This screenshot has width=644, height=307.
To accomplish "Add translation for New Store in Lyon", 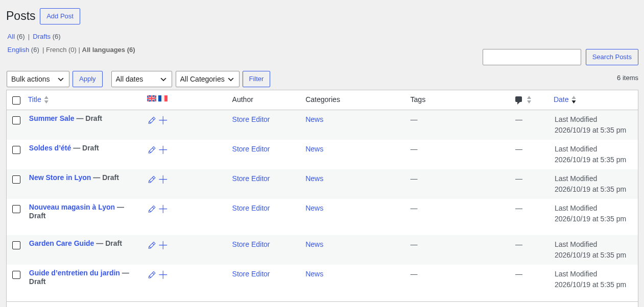I will (x=163, y=180).
